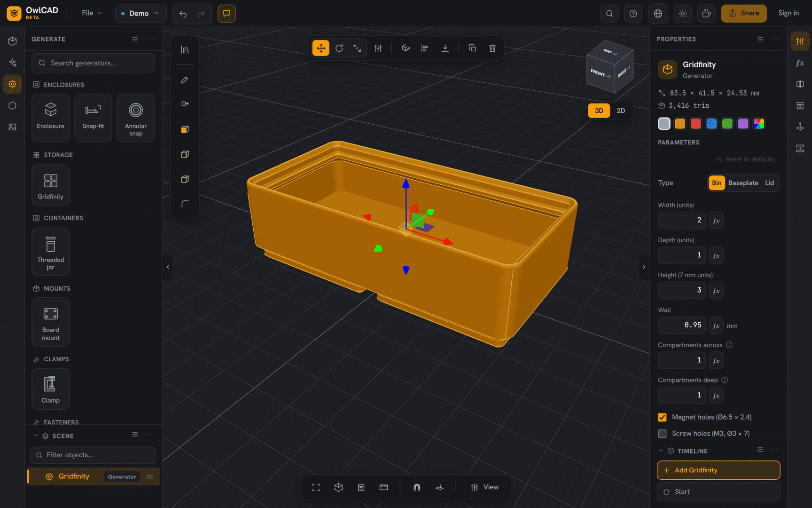Hide the Gridfinity object via eye icon
This screenshot has width=812, height=508.
tap(150, 476)
